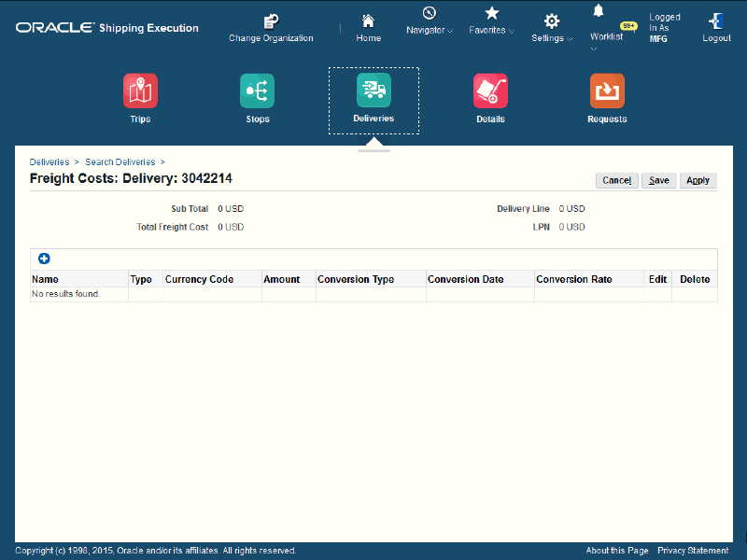Click the 'Logged In As MFG' text
This screenshot has height=560, width=747.
664,28
